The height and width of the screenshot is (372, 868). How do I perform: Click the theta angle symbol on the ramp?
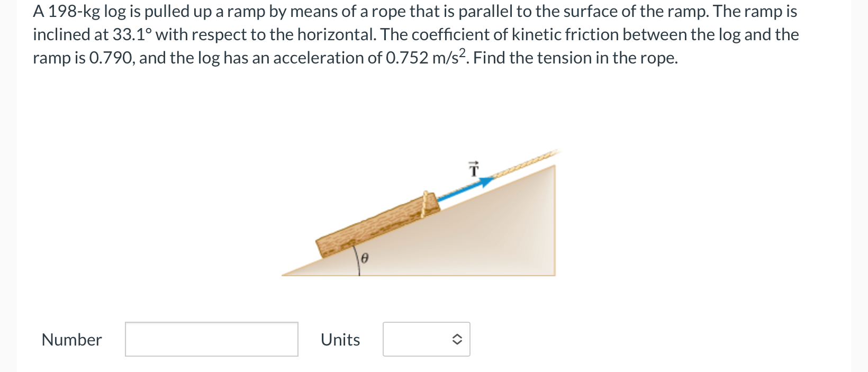pos(364,259)
